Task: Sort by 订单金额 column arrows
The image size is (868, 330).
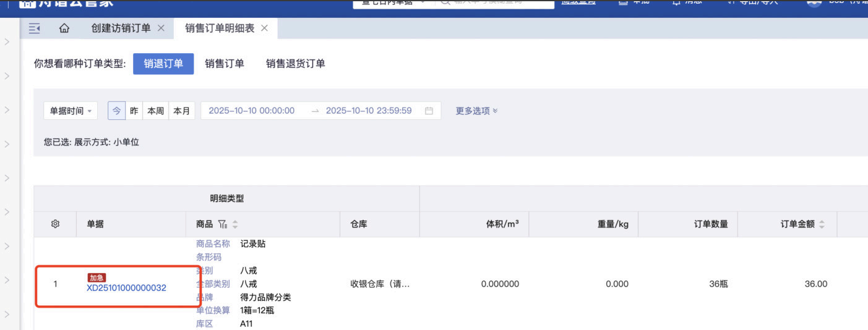Action: [822, 224]
